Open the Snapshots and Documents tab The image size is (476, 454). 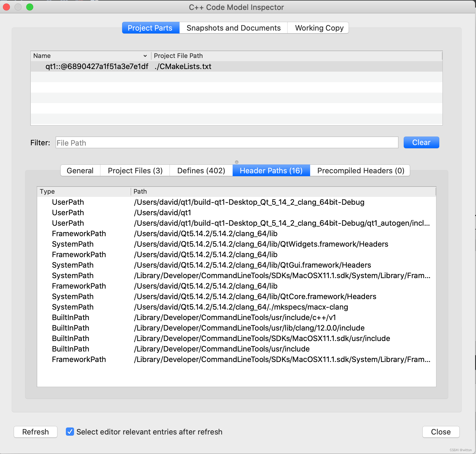point(233,28)
